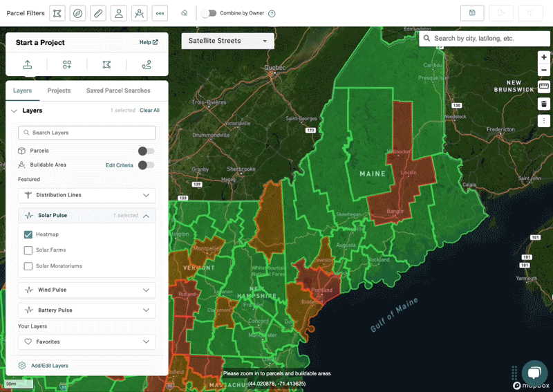Zoom in with the plus button
553x392 pixels.
click(x=544, y=57)
